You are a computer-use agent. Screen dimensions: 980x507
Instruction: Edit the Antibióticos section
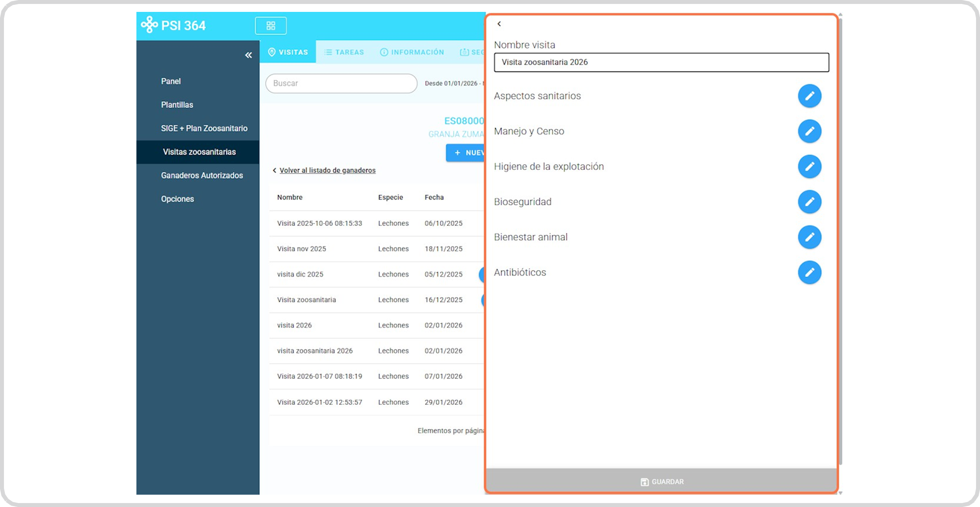click(809, 272)
